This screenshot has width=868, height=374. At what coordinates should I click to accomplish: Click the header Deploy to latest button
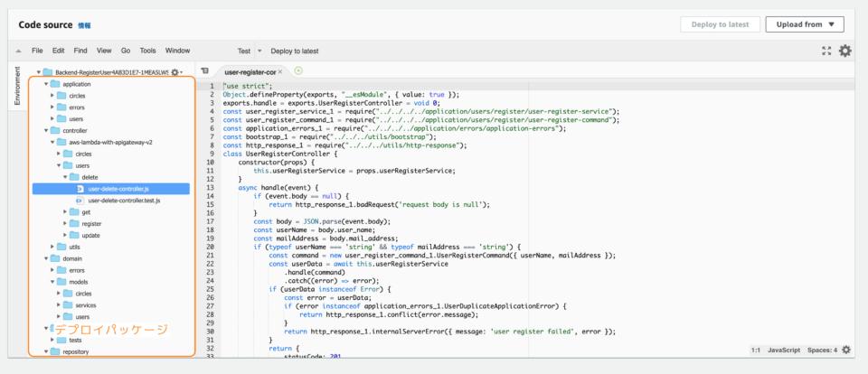720,24
